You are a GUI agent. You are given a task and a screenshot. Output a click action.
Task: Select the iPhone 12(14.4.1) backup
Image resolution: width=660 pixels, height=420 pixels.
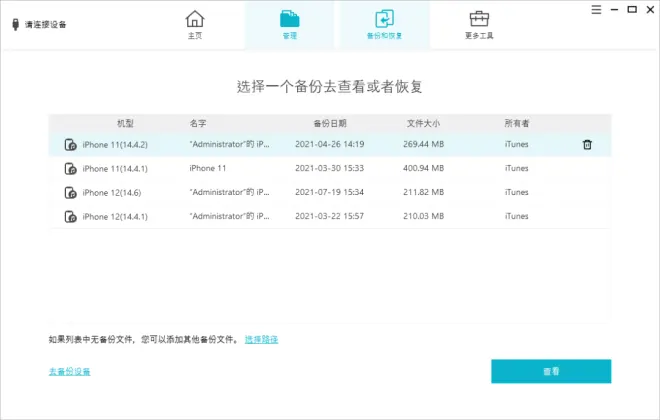click(330, 216)
